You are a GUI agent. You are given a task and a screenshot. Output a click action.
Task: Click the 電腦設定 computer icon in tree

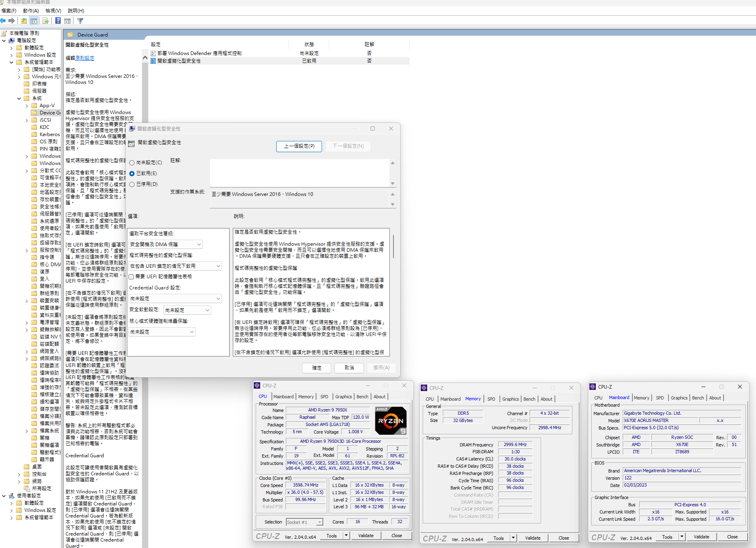click(x=12, y=41)
